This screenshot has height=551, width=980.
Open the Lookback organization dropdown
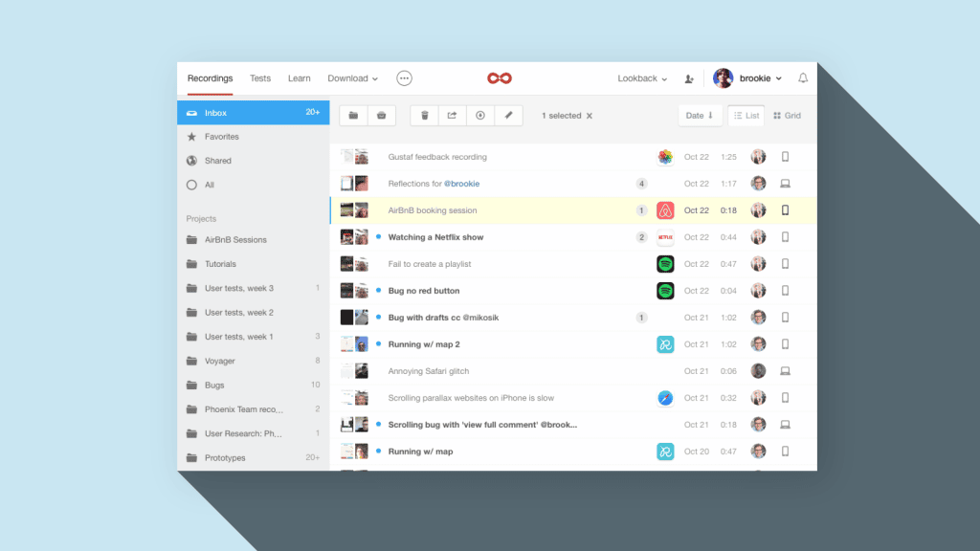(x=642, y=78)
